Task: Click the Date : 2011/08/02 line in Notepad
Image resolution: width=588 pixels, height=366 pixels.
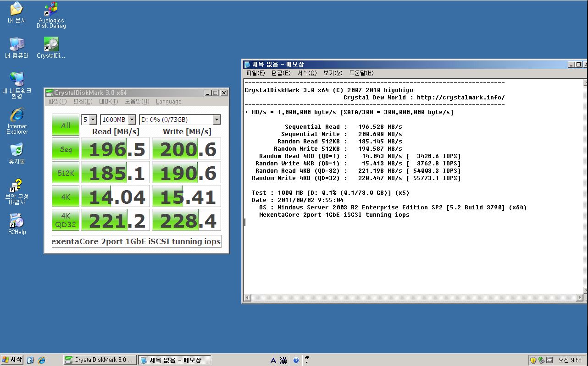Action: point(298,200)
